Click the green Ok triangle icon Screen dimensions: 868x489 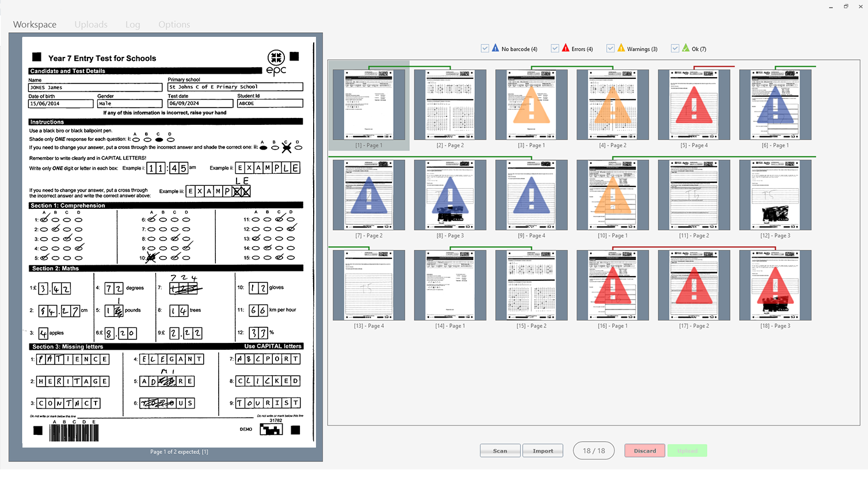coord(686,48)
